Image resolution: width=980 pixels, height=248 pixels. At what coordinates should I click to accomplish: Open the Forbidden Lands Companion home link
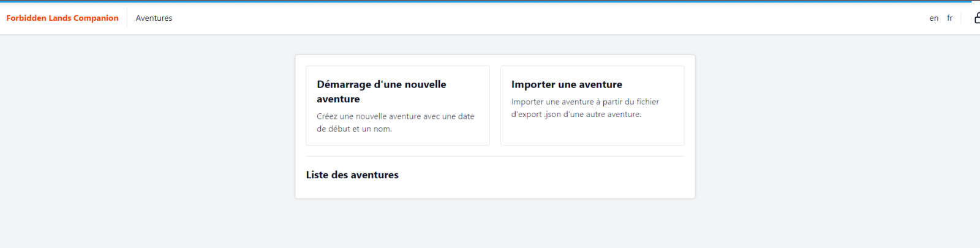[x=62, y=18]
